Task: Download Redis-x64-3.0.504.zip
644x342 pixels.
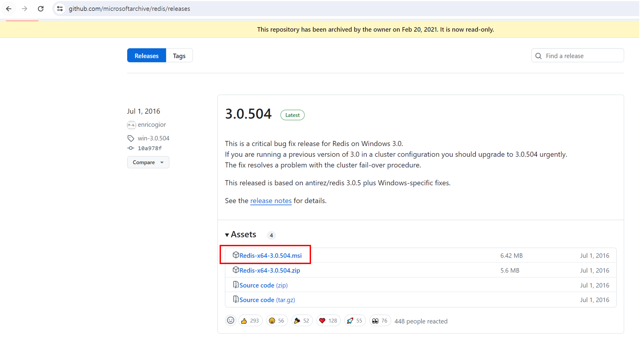Action: (270, 270)
